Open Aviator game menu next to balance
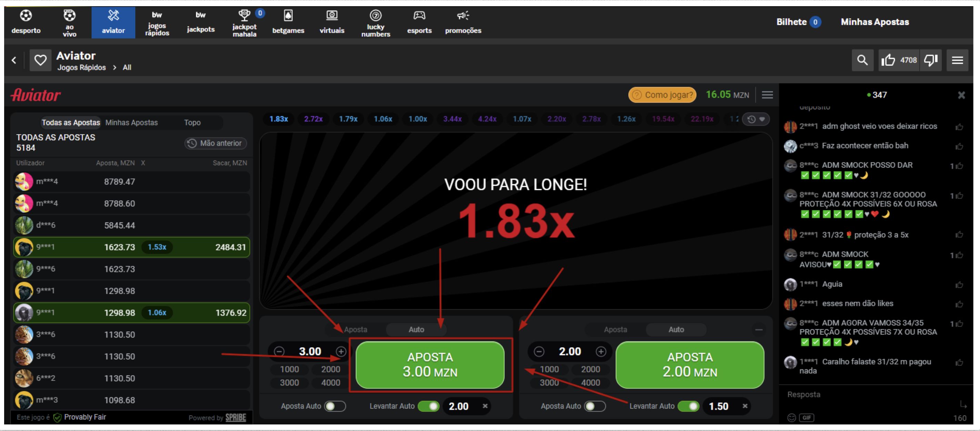Viewport: 980px width, 431px height. pos(767,95)
